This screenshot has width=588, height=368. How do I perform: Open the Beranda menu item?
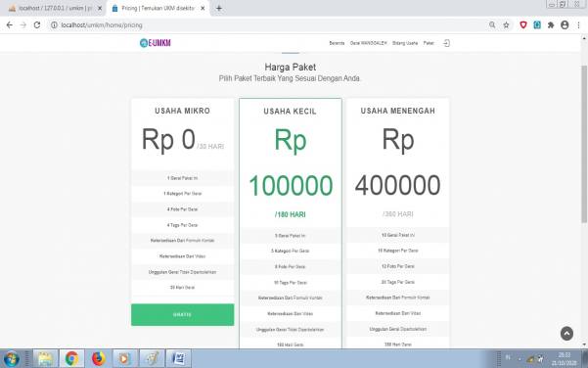point(337,43)
